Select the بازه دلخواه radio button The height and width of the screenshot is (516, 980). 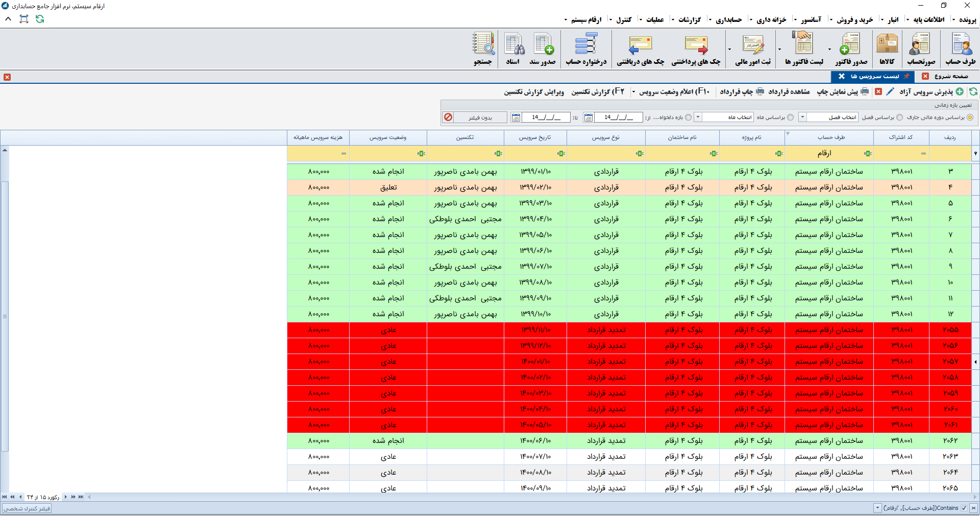click(688, 118)
